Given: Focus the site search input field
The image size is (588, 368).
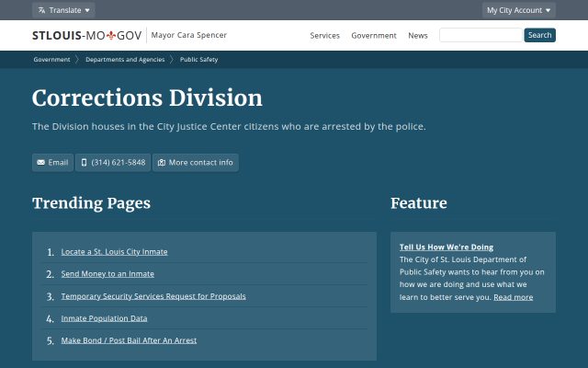Looking at the screenshot, I should pyautogui.click(x=481, y=35).
